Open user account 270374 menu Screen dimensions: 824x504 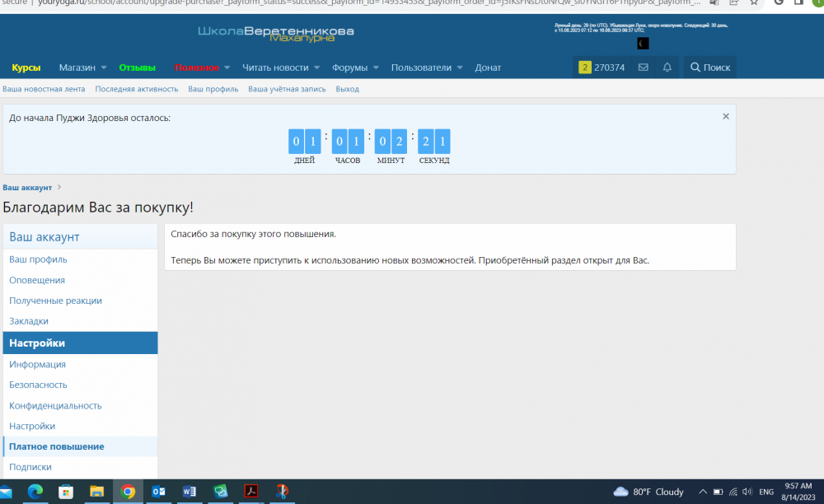tap(602, 68)
